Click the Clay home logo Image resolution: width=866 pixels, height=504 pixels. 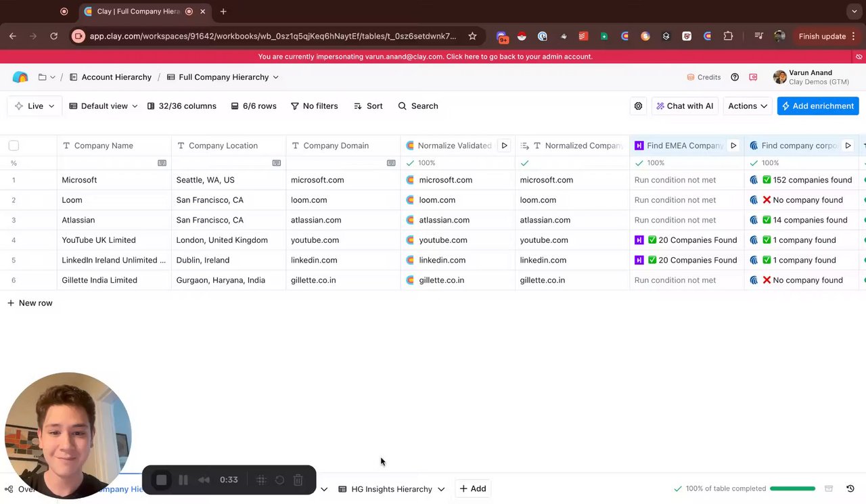click(20, 77)
